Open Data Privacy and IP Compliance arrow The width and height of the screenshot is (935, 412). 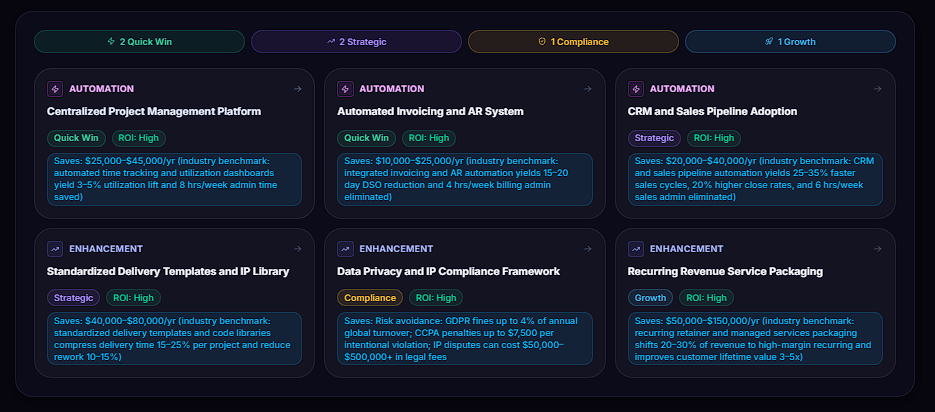(587, 249)
